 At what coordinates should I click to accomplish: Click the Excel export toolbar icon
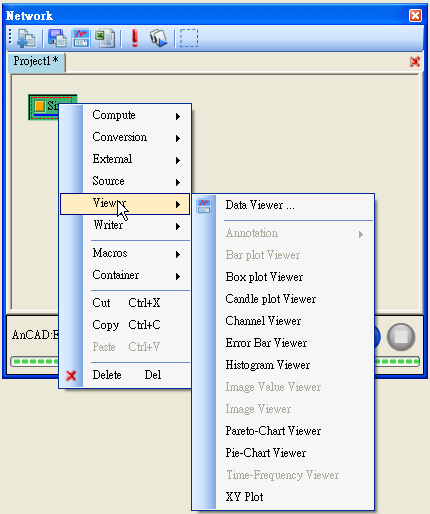click(x=105, y=38)
